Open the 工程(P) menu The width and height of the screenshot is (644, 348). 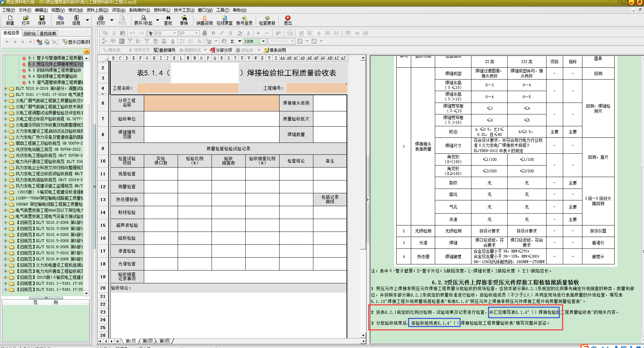tap(8, 10)
